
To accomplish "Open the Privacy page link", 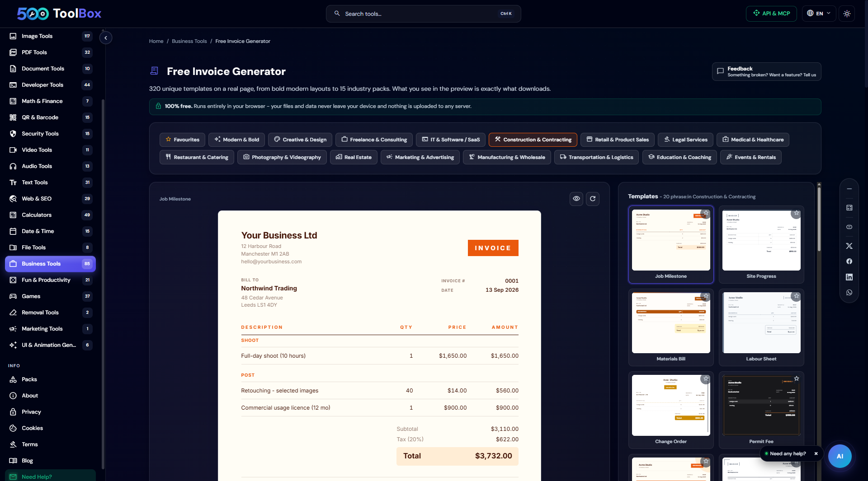I will point(50,412).
